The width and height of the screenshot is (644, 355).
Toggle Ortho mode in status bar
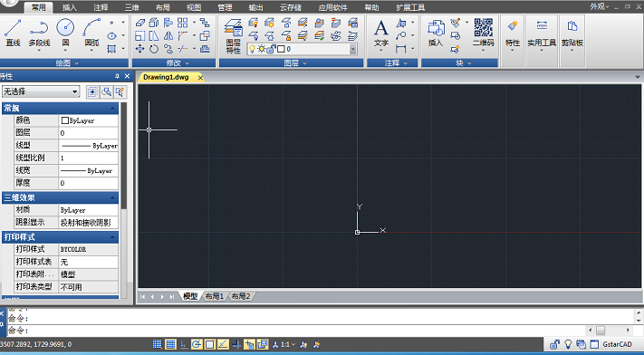click(x=184, y=344)
